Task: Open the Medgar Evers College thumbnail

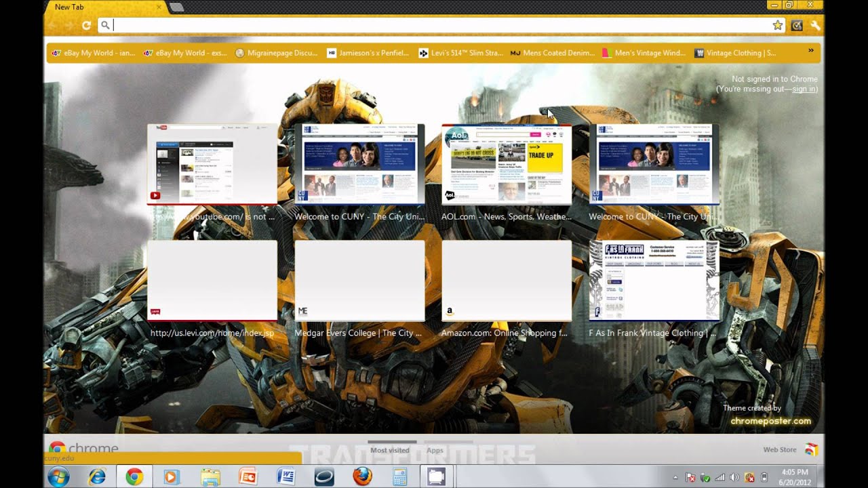Action: click(359, 281)
